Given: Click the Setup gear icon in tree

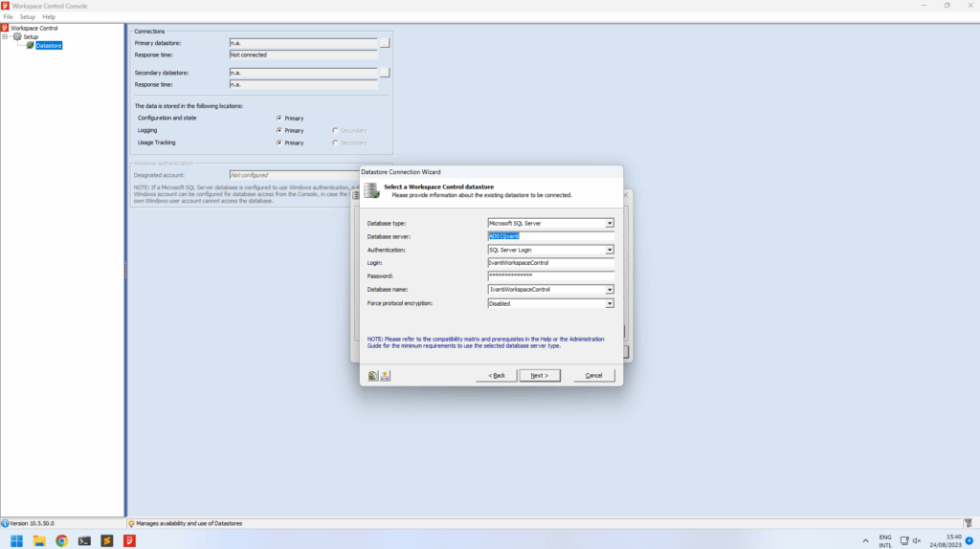Looking at the screenshot, I should point(17,37).
